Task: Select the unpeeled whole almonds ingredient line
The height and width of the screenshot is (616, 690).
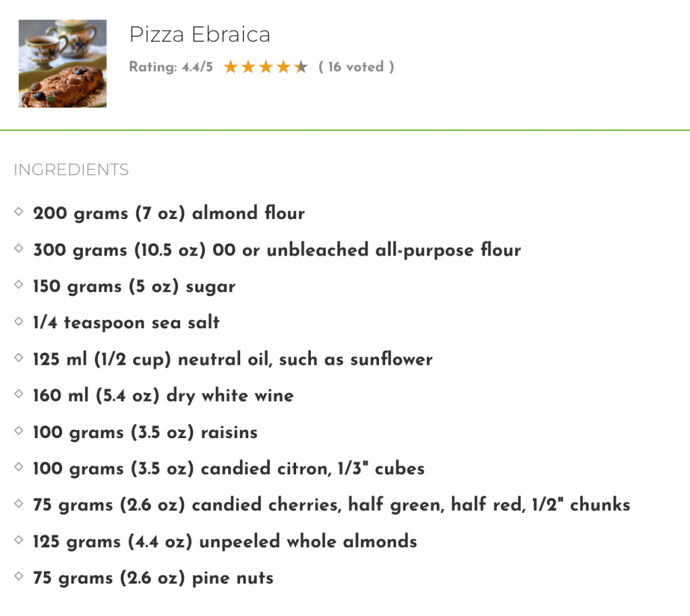Action: click(x=225, y=541)
